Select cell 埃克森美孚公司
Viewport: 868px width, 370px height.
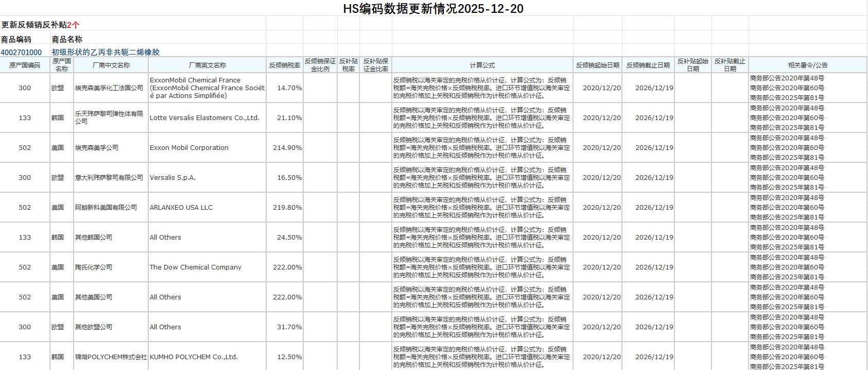coord(111,148)
